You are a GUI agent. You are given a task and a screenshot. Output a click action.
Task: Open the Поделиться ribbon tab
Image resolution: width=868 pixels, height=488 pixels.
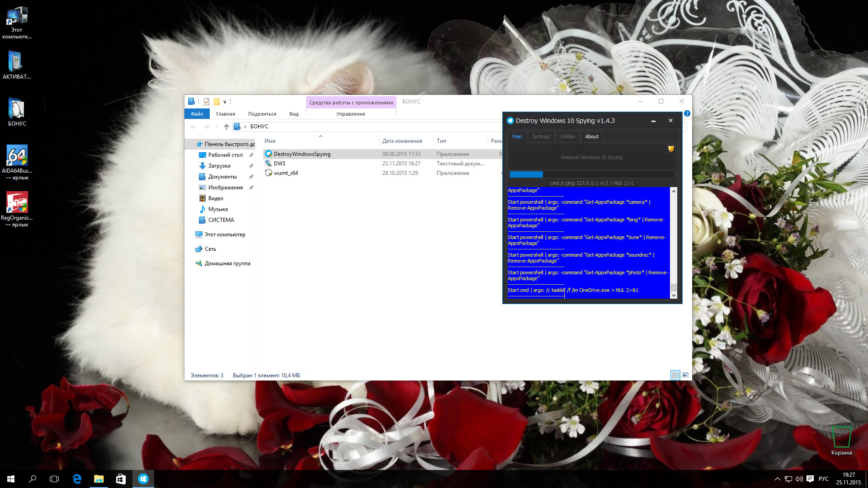click(x=262, y=114)
